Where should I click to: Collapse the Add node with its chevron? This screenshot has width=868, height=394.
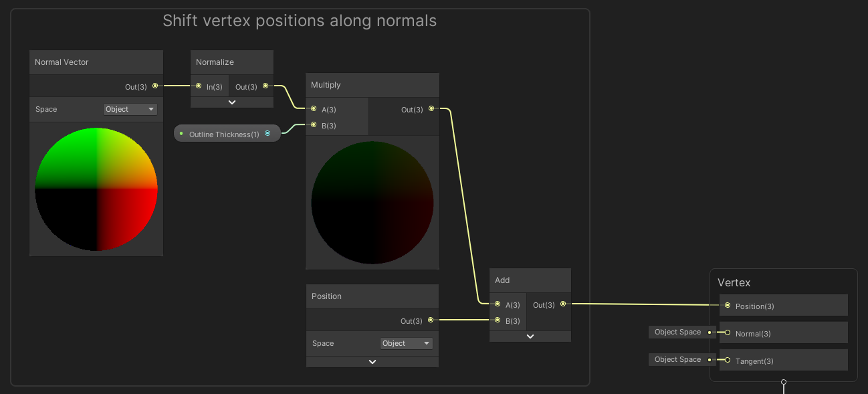(530, 336)
